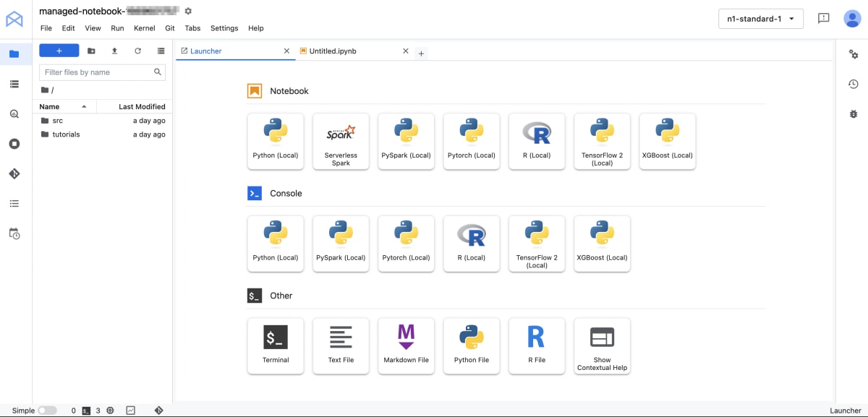
Task: Open PySpark (Local) notebook card
Action: [x=406, y=142]
